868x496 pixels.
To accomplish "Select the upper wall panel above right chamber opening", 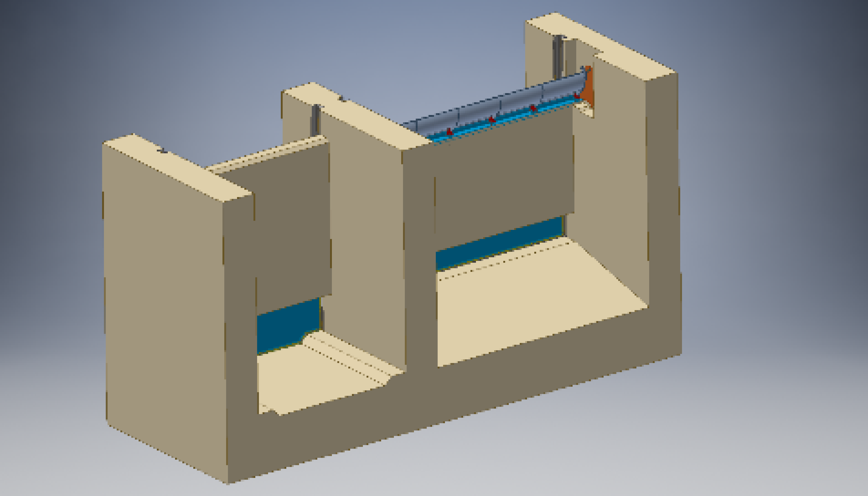I will (x=504, y=177).
